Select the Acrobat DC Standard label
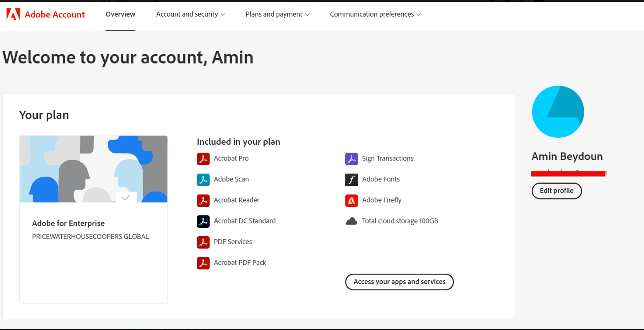This screenshot has width=644, height=330. 245,221
